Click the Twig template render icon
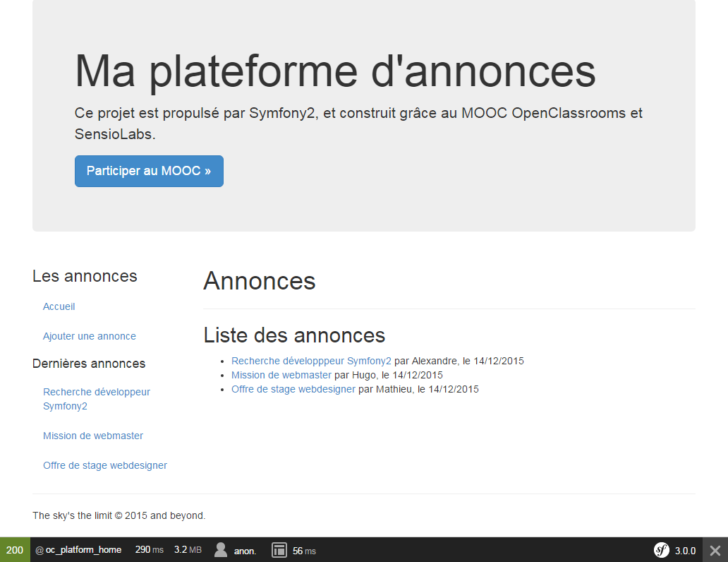728x562 pixels. (279, 550)
